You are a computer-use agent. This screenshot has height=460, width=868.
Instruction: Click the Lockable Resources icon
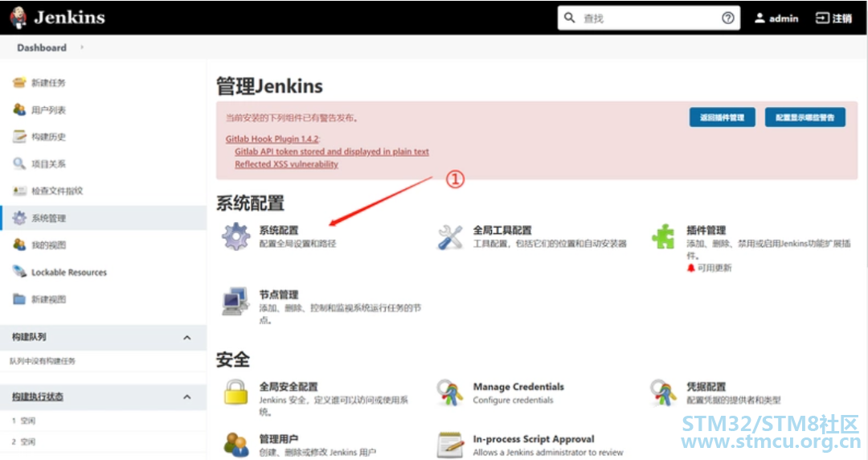[x=18, y=272]
